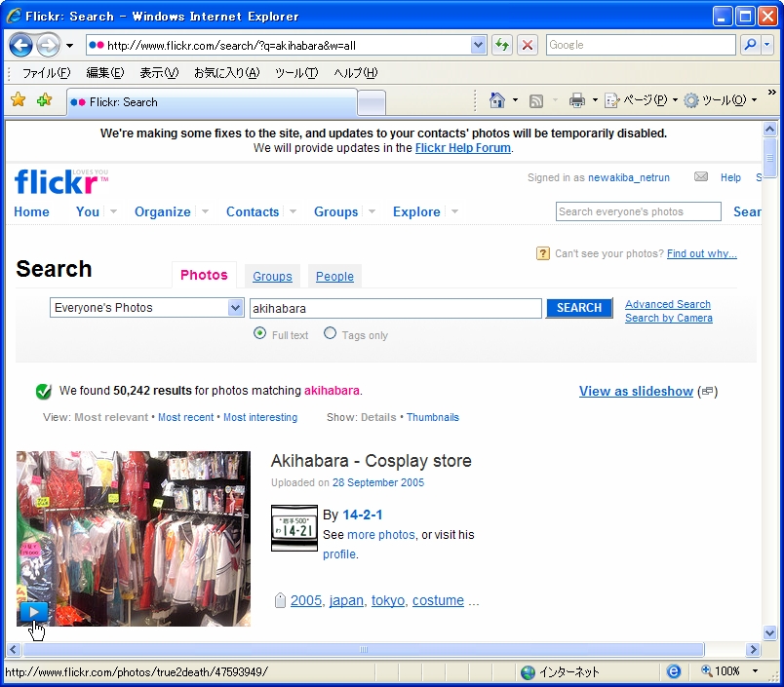Screen dimensions: 784x687
Task: Click the vertical scrollbar thumb
Action: tap(770, 158)
